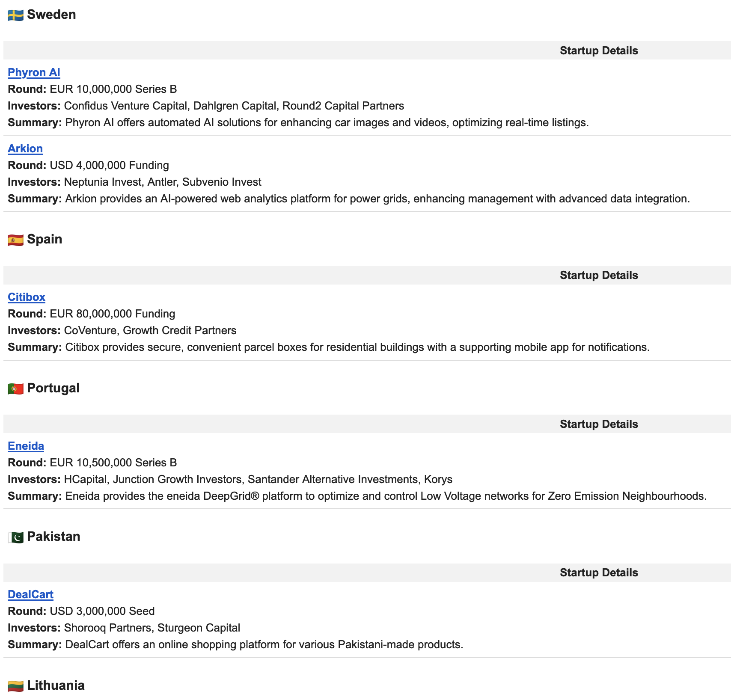The image size is (731, 700).
Task: Visit the Eneida startup link
Action: (x=26, y=446)
